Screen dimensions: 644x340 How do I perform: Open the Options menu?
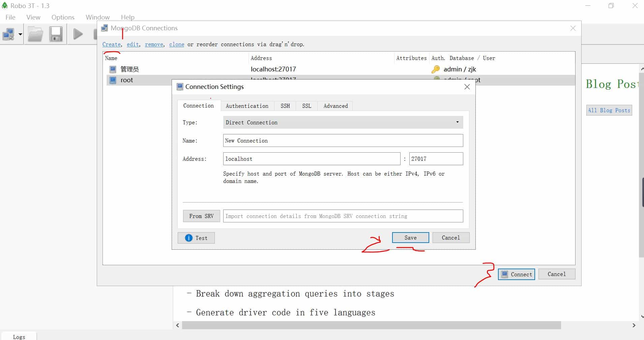(63, 17)
